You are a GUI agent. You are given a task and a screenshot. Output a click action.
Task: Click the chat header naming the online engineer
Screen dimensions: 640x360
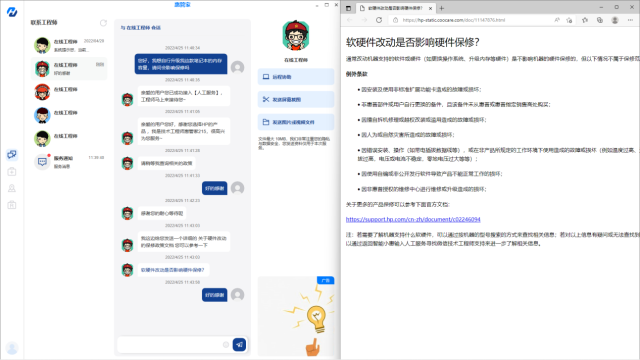pos(141,28)
